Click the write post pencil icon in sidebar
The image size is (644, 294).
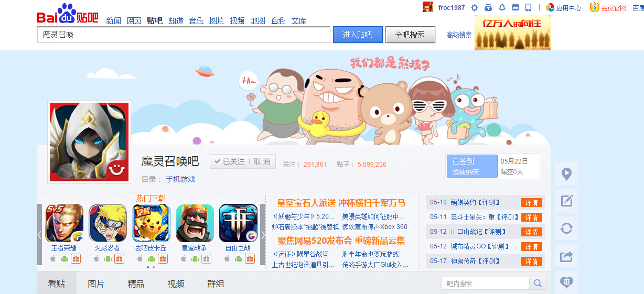(x=566, y=201)
